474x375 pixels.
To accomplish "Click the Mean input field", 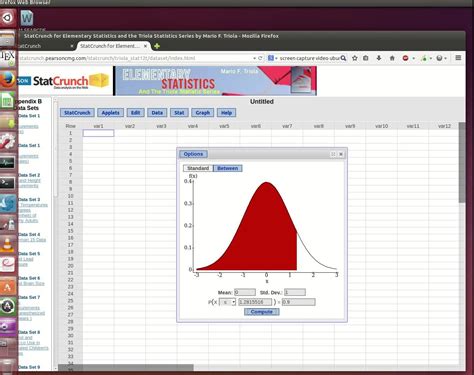I will click(x=245, y=292).
